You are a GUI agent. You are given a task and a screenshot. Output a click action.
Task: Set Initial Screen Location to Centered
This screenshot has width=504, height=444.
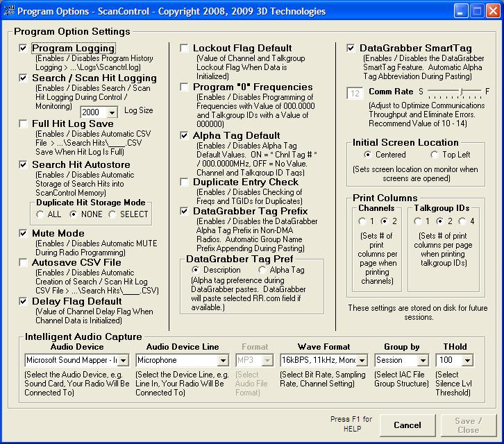pyautogui.click(x=368, y=155)
